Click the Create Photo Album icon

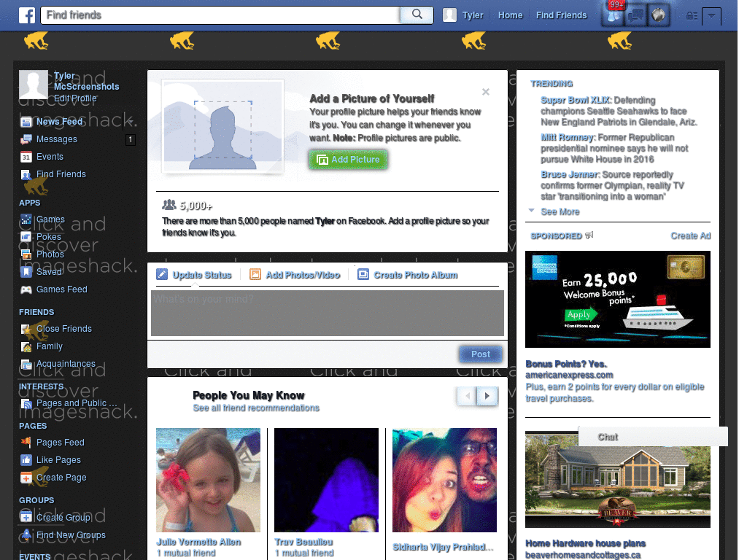coord(363,274)
